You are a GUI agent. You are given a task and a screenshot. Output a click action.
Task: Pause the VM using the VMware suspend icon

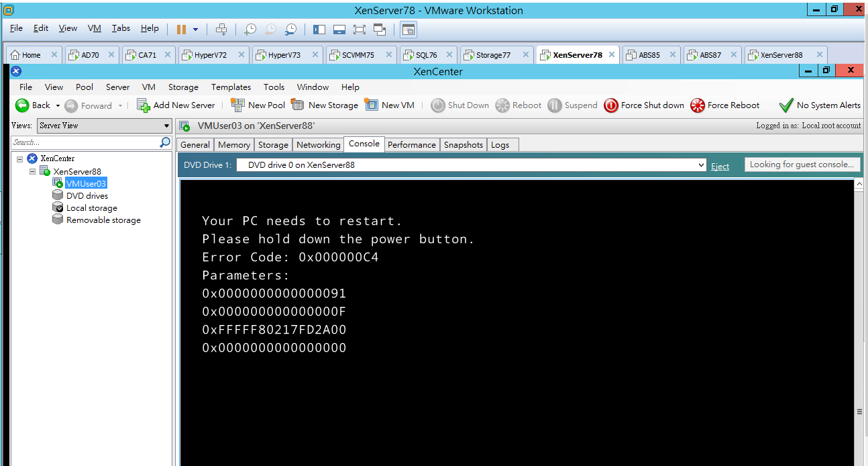coord(181,29)
